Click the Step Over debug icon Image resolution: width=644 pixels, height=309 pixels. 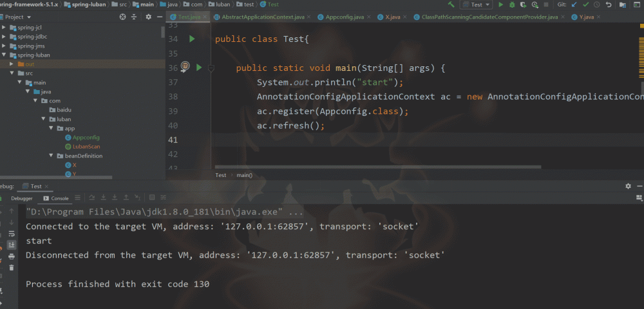click(91, 198)
